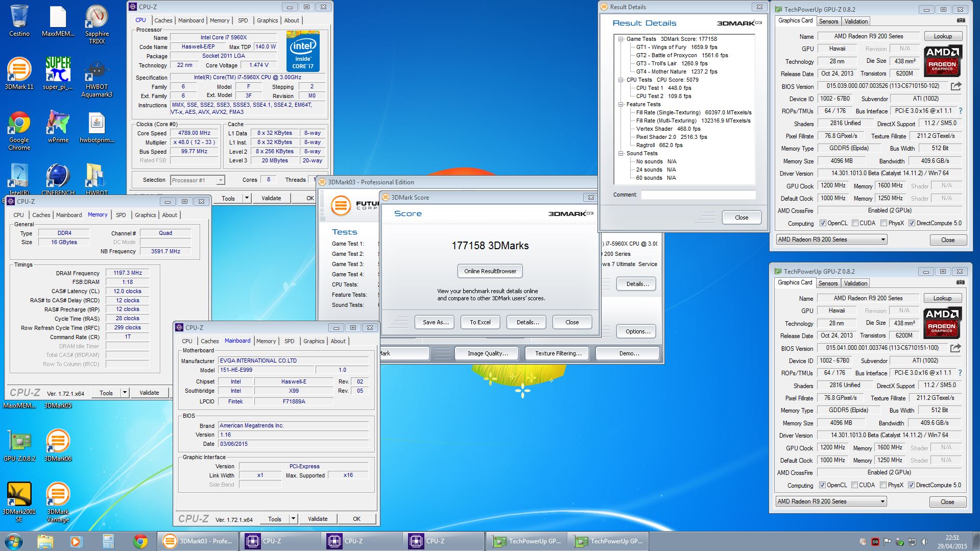Switch to Validation tab in lower GPU-Z

point(855,283)
